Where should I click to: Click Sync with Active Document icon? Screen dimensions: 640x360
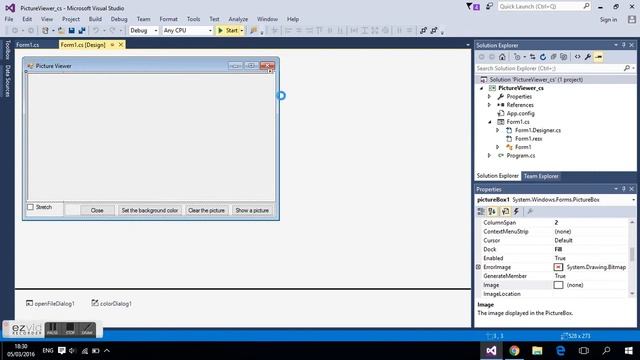(x=533, y=57)
